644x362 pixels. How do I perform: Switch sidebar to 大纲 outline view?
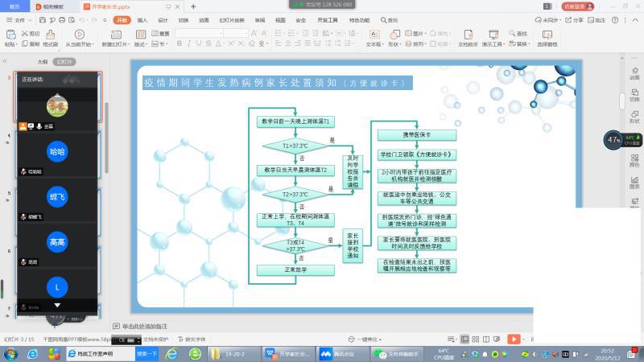pos(42,61)
